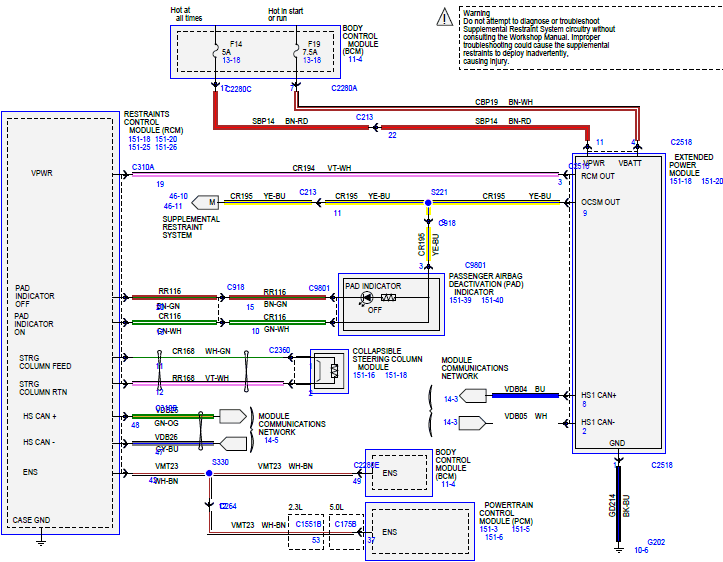Click the VBATT pin label

pos(630,163)
